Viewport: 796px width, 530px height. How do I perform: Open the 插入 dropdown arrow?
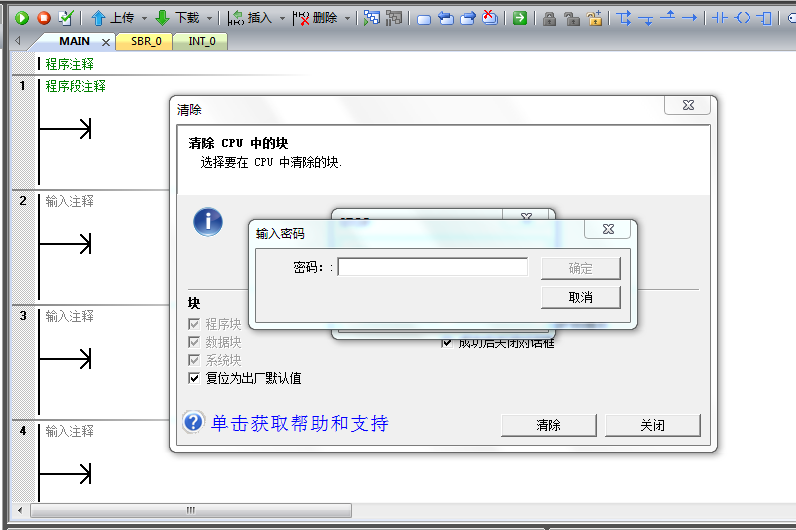click(282, 18)
